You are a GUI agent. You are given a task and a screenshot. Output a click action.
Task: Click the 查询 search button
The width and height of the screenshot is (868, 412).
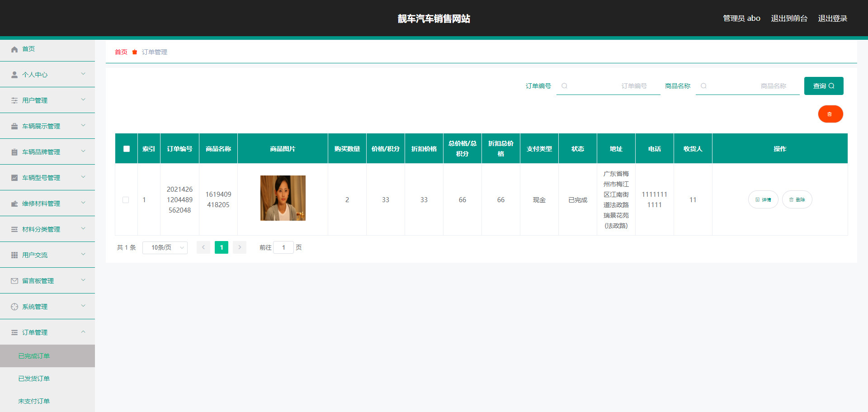coord(823,86)
